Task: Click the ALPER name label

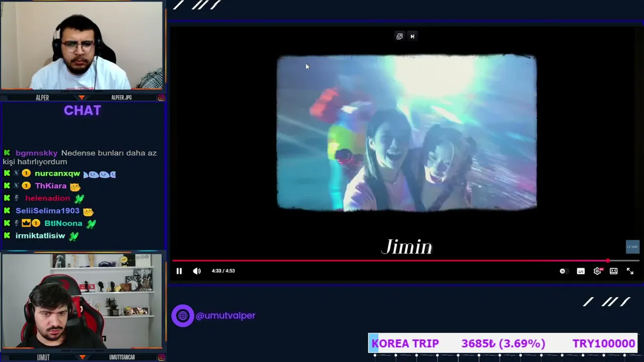Action: click(42, 98)
